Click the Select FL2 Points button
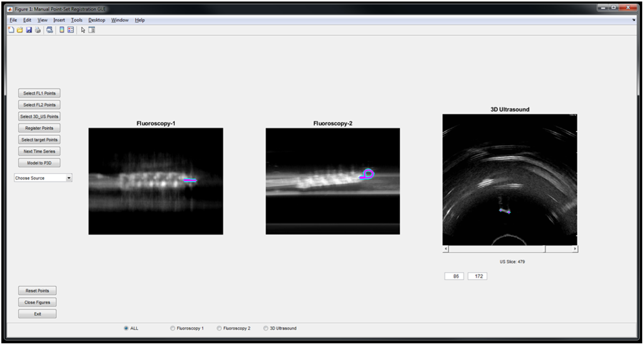 (x=39, y=105)
